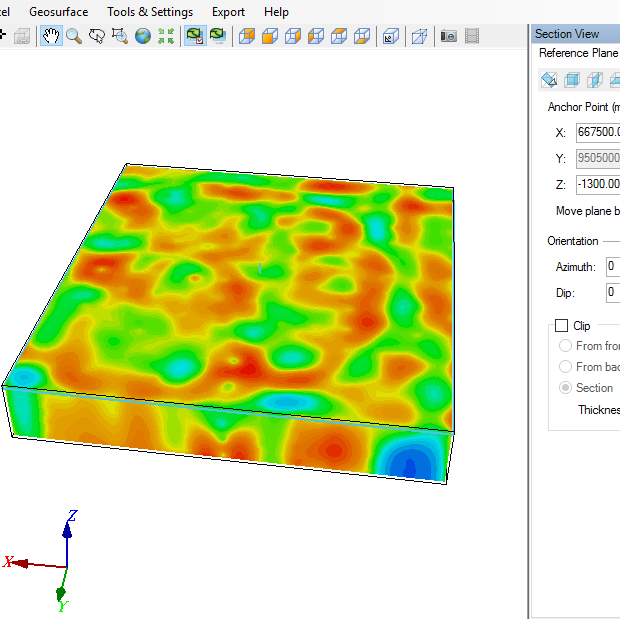Enable the Clip checkbox
Viewport: 620px width, 620px height.
(x=561, y=326)
